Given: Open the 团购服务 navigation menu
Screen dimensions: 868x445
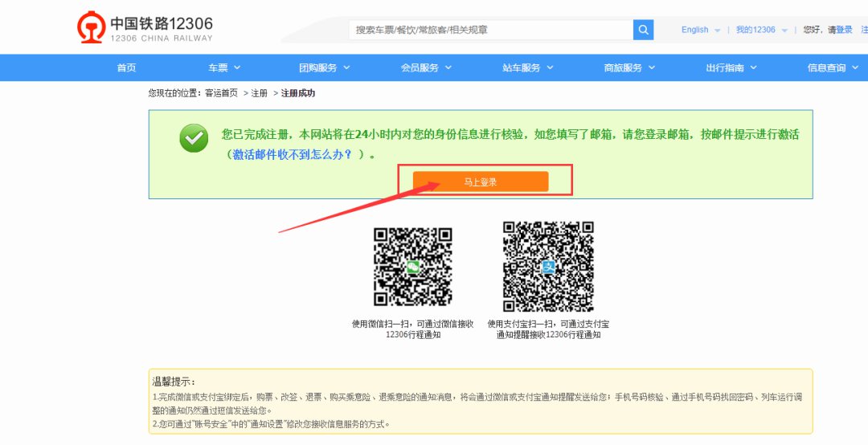Looking at the screenshot, I should coord(317,67).
